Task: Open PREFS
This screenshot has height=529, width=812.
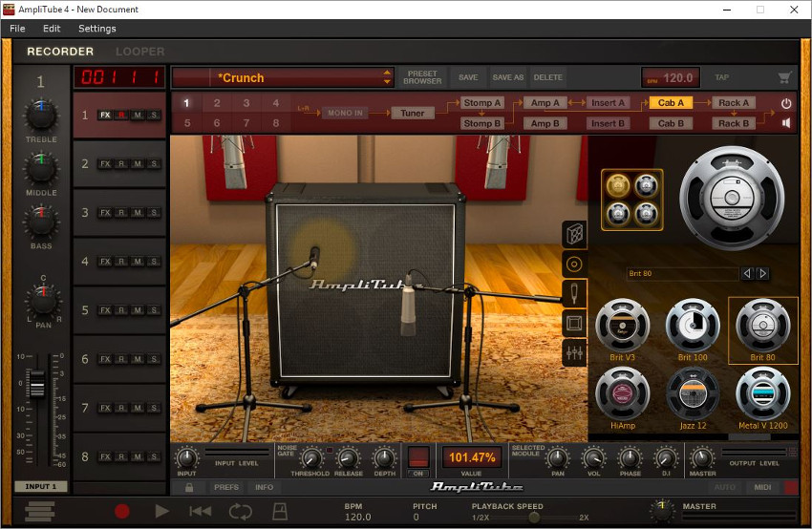Action: point(226,487)
